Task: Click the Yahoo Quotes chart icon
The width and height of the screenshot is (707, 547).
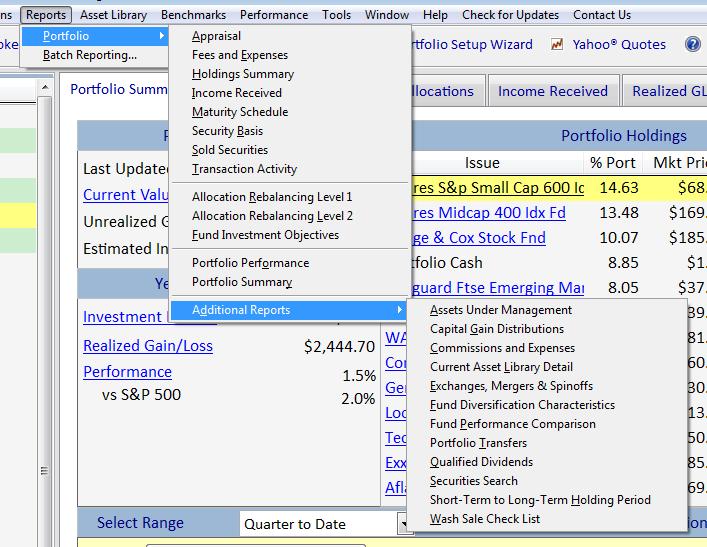Action: pyautogui.click(x=557, y=44)
